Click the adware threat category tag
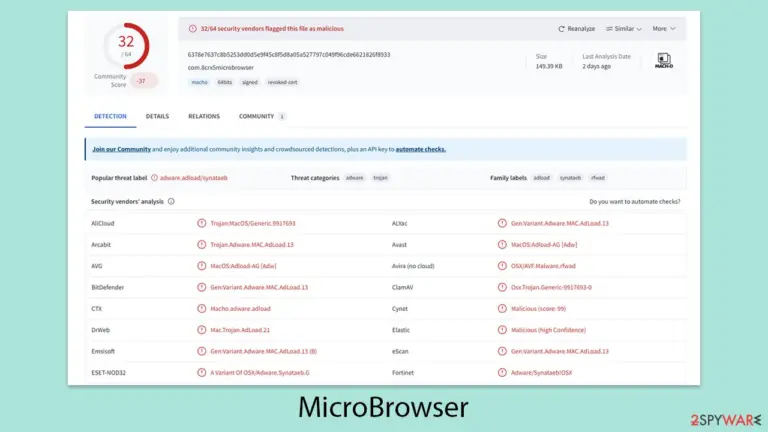Image resolution: width=768 pixels, height=432 pixels. pyautogui.click(x=355, y=178)
